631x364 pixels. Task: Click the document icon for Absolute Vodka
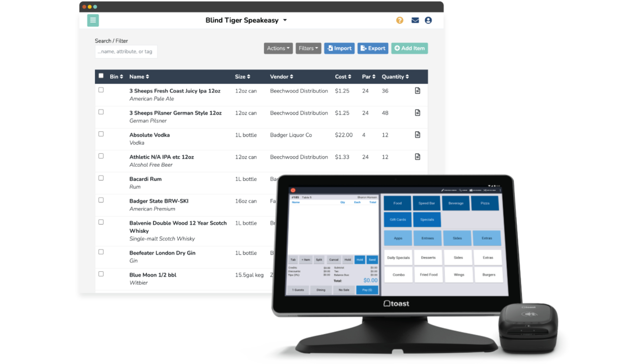[x=417, y=135]
